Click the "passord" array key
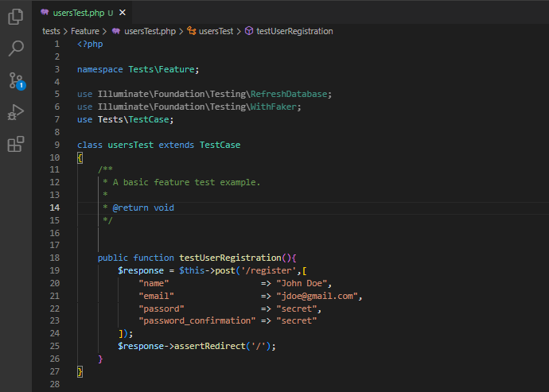This screenshot has height=392, width=549. tap(162, 309)
